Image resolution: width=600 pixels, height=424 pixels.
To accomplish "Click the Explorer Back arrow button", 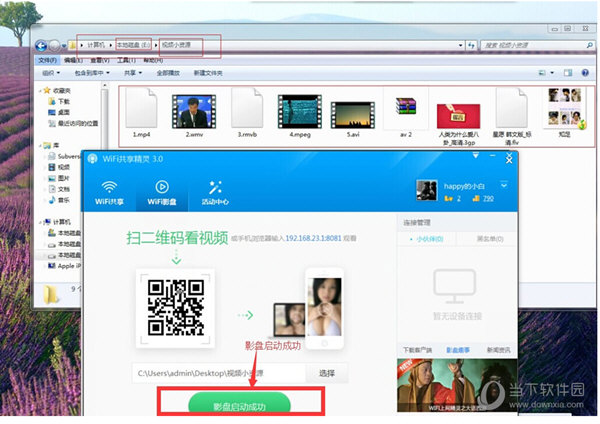I will pyautogui.click(x=41, y=46).
